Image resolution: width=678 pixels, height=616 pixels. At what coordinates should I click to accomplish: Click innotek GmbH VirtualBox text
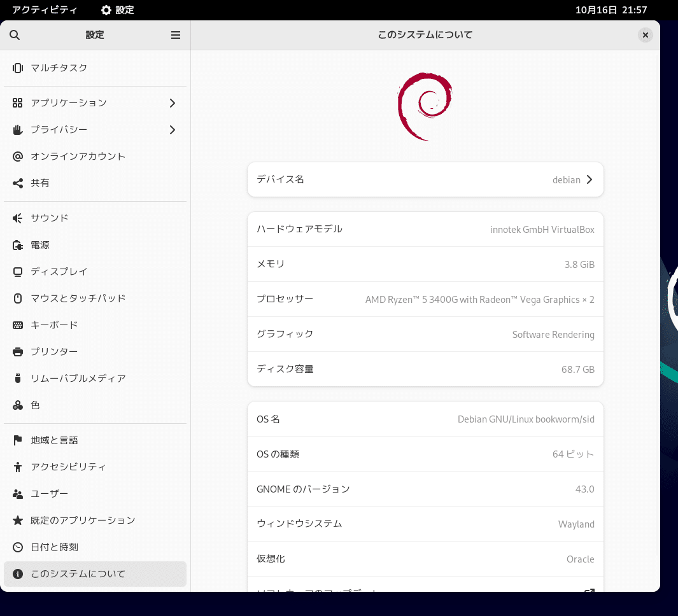542,230
